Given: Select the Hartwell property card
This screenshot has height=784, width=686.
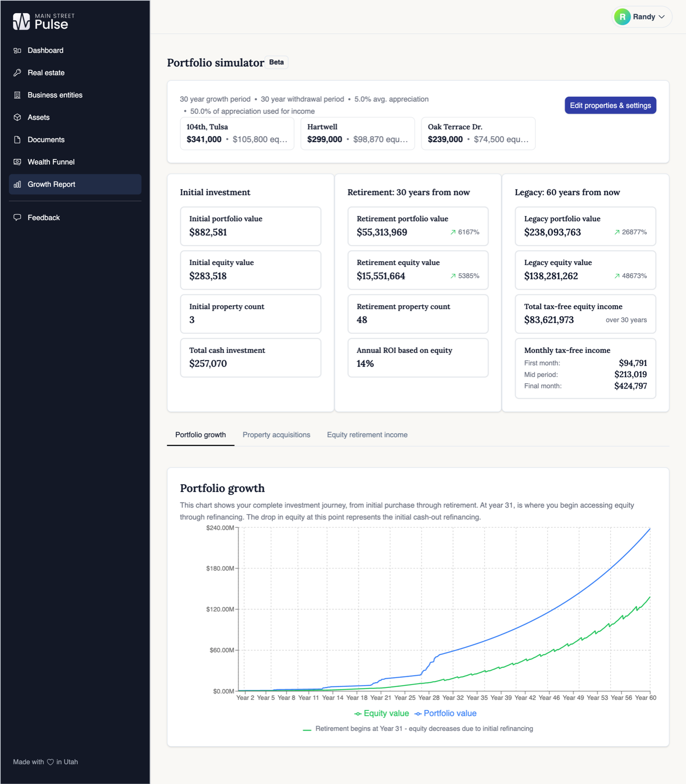Looking at the screenshot, I should click(x=357, y=133).
